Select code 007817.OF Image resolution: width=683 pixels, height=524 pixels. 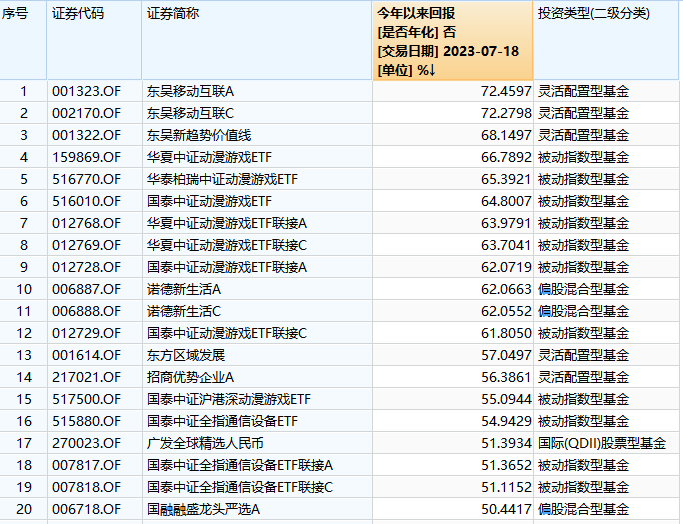[86, 465]
